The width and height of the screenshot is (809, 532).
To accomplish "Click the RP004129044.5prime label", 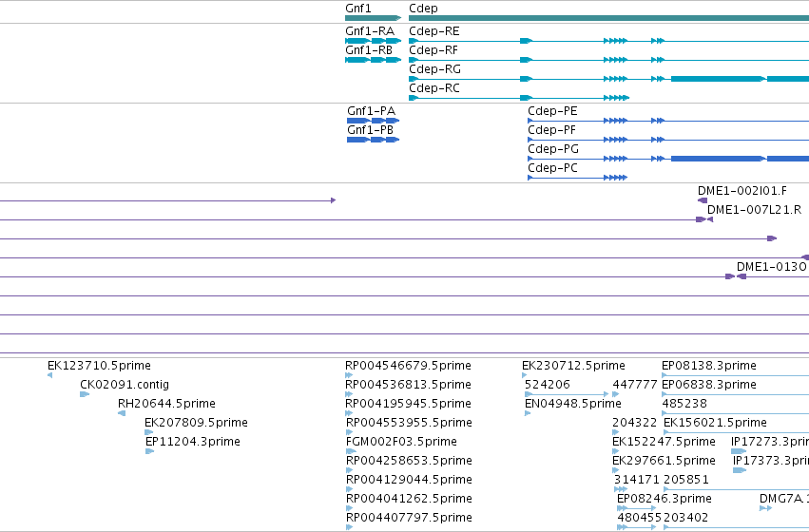I will [x=409, y=480].
